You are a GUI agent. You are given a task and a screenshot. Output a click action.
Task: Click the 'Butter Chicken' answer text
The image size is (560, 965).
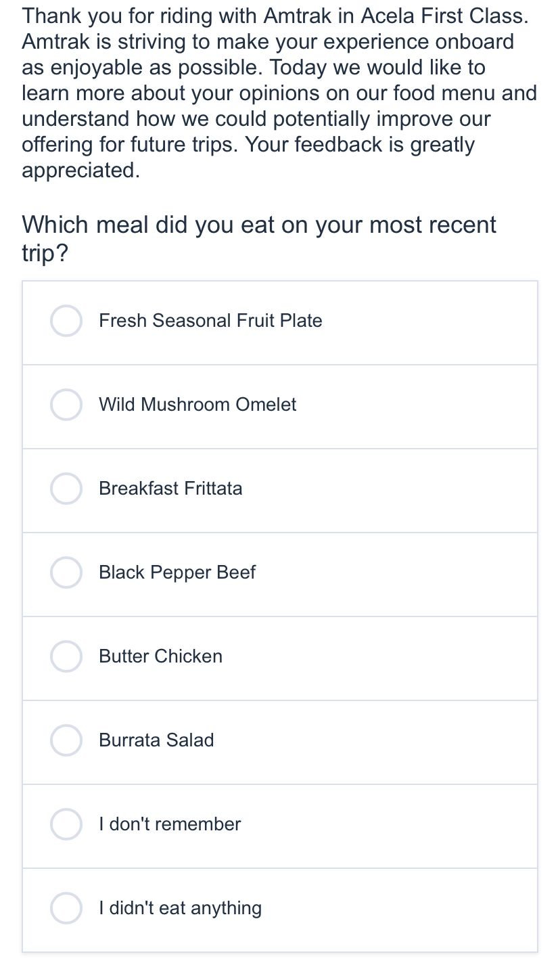pos(160,656)
